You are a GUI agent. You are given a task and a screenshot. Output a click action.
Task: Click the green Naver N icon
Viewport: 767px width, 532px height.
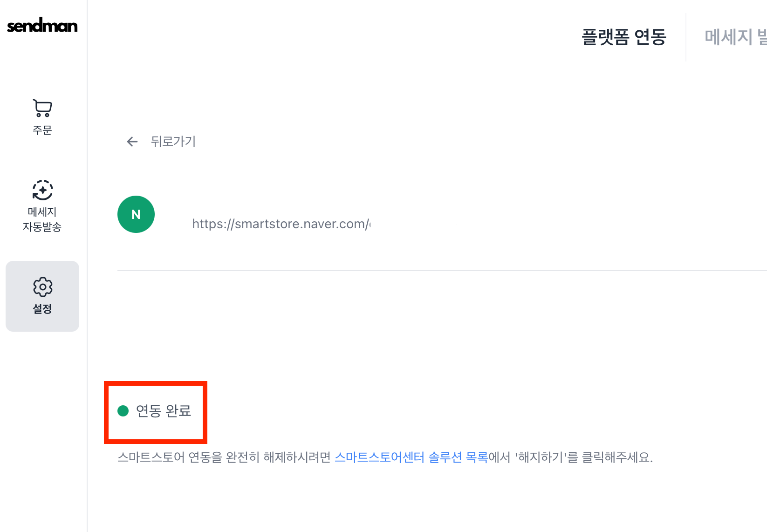(136, 214)
